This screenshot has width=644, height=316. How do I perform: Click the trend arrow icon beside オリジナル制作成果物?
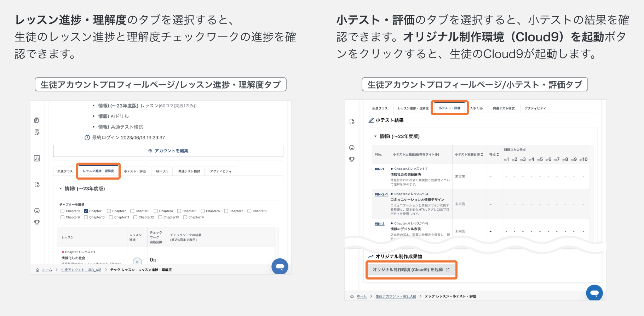click(x=371, y=256)
